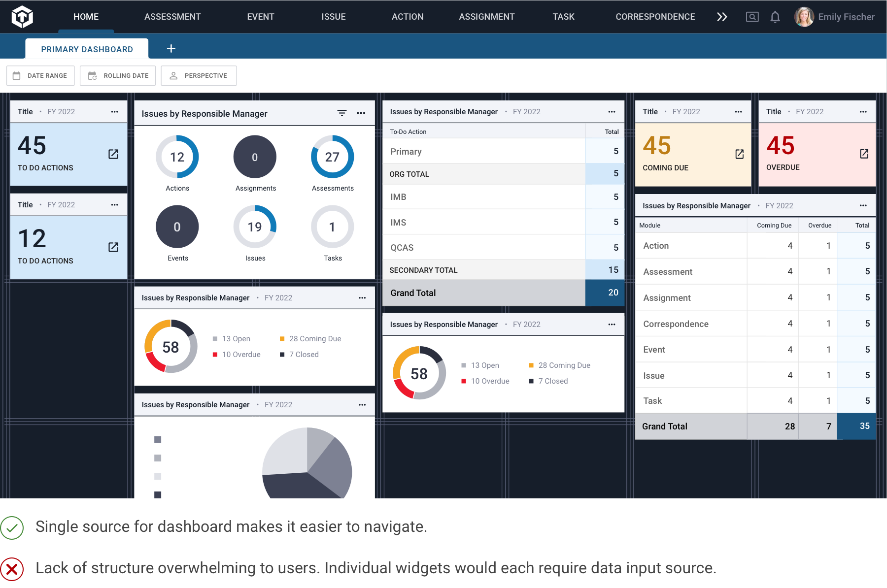This screenshot has width=887, height=588.
Task: Open notifications bell
Action: 775,17
